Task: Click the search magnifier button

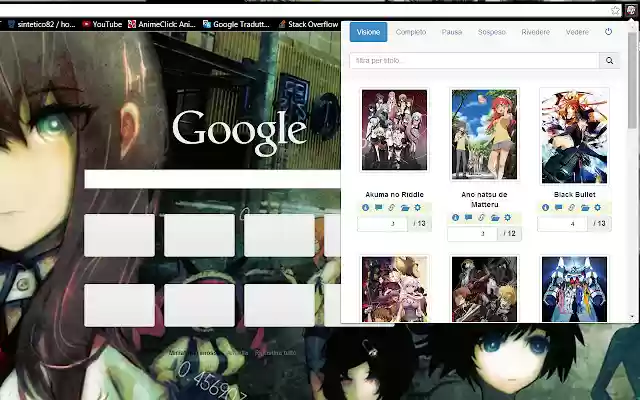Action: point(609,60)
